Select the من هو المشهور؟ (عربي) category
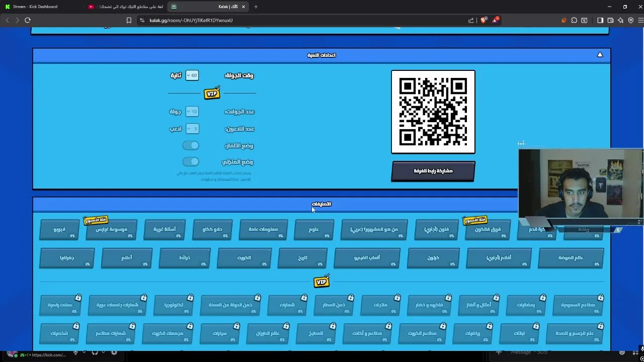 coord(374,230)
